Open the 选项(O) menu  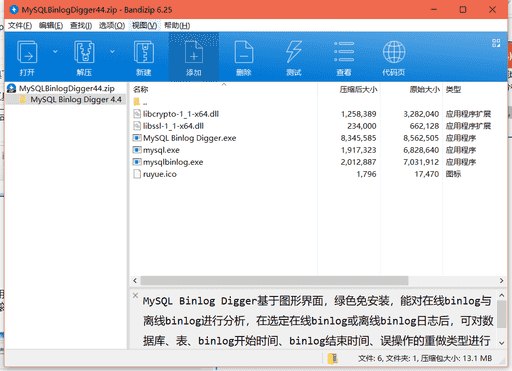point(112,26)
